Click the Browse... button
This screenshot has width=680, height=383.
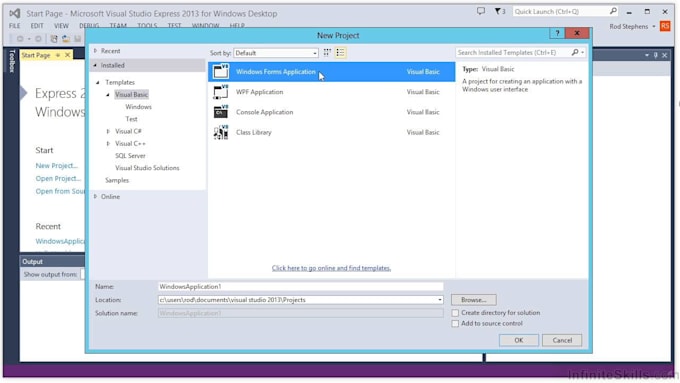[474, 300]
